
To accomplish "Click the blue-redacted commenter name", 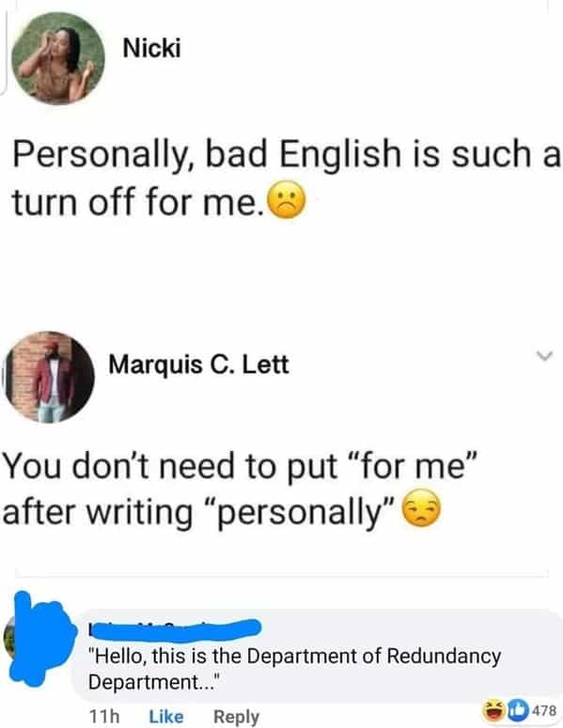I will tap(175, 629).
